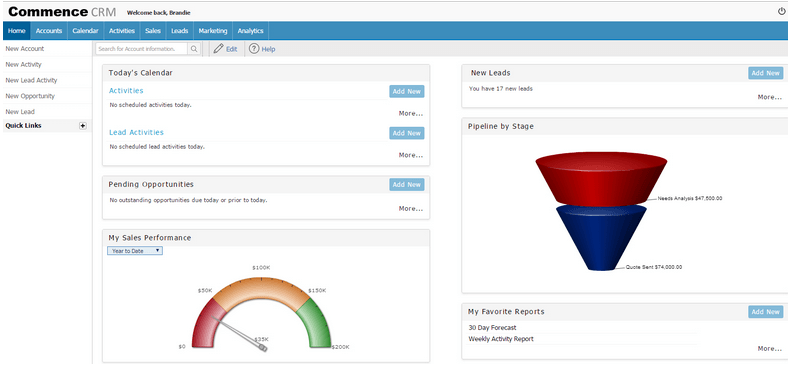The image size is (796, 368).
Task: Click the Help question mark icon
Action: pyautogui.click(x=254, y=49)
